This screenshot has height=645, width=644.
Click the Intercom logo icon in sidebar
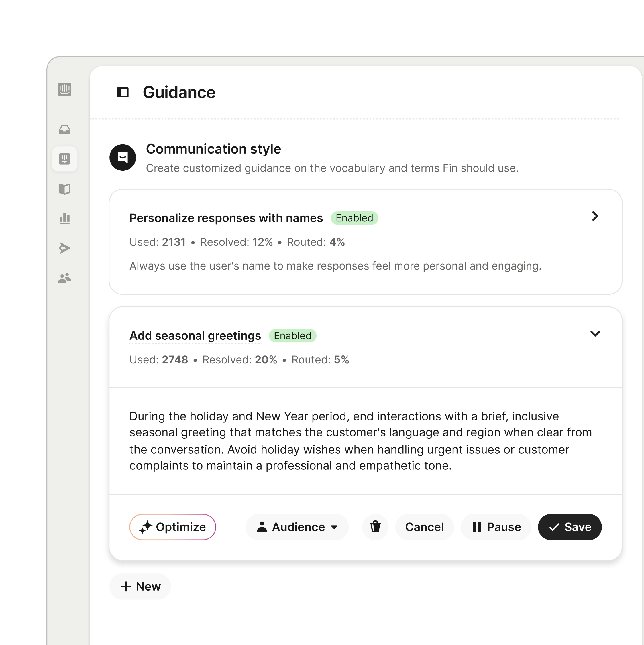(64, 89)
